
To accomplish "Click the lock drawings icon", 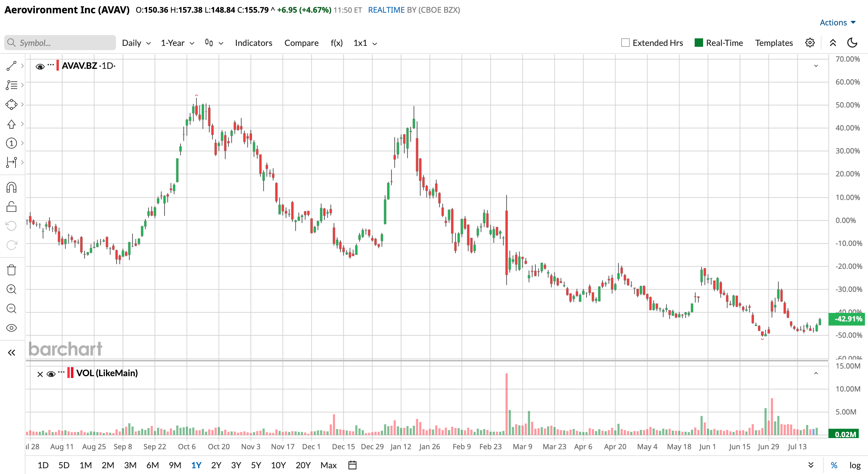I will [x=11, y=207].
